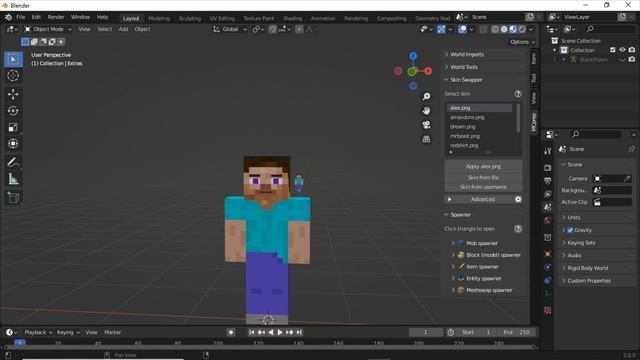Screen dimensions: 640x360
Task: Toggle camera view icon
Action: (x=426, y=125)
